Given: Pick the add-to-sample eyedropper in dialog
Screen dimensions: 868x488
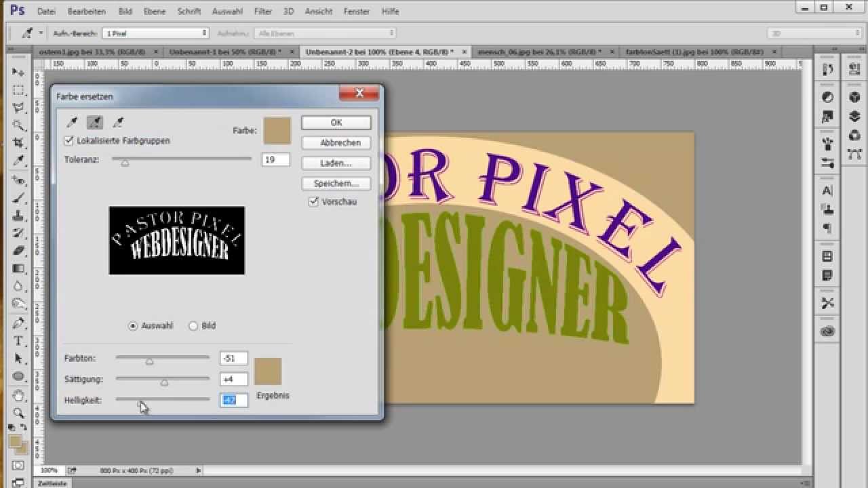Looking at the screenshot, I should (95, 122).
